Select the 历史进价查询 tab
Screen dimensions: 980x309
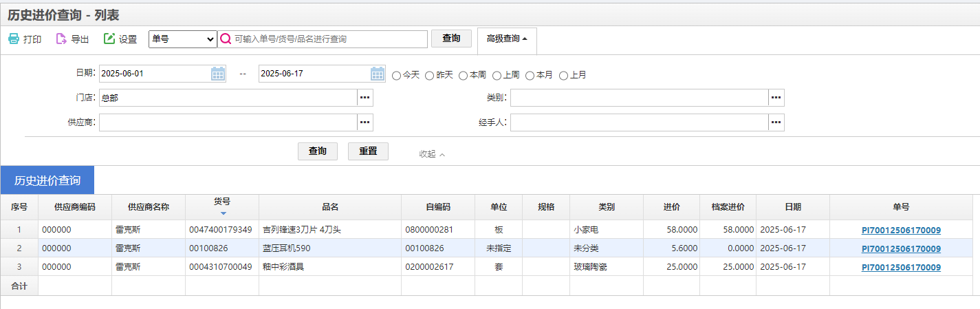pyautogui.click(x=47, y=180)
